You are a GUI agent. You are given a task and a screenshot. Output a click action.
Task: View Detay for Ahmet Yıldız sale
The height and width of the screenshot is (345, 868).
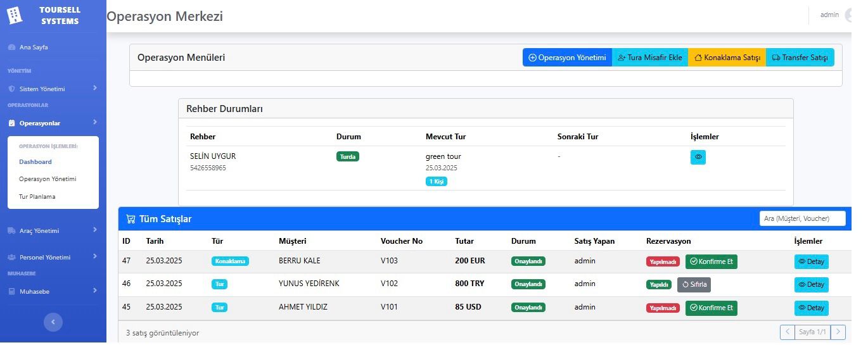click(x=811, y=308)
